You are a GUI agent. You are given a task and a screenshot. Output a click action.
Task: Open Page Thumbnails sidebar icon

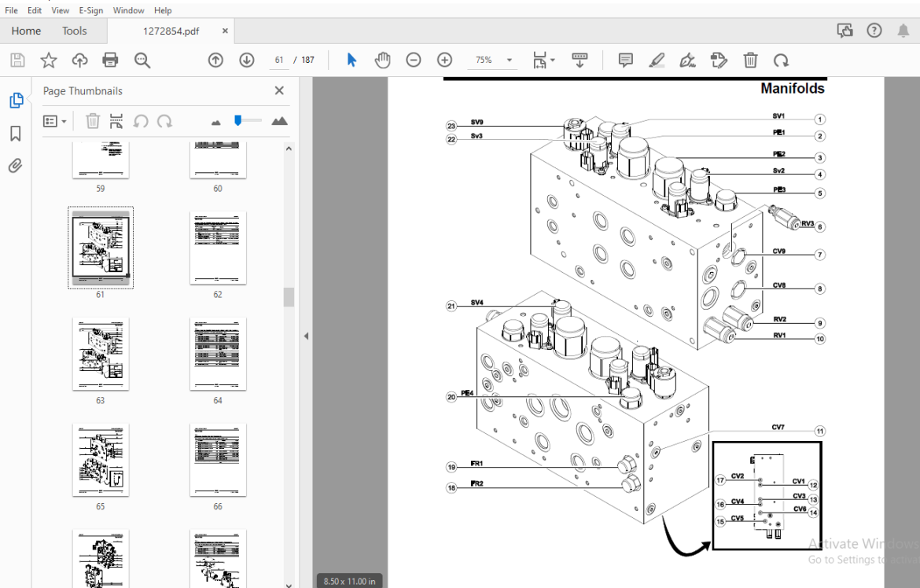pos(16,101)
